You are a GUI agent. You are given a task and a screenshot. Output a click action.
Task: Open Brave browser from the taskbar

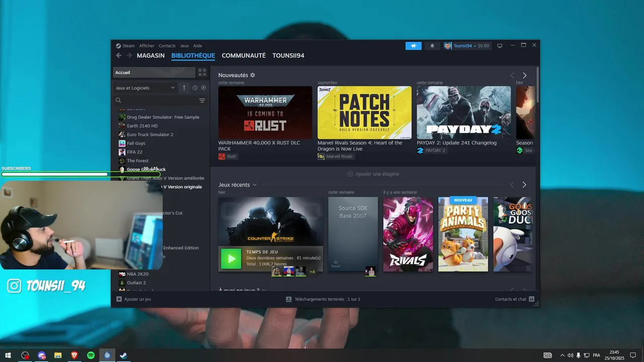click(x=74, y=355)
